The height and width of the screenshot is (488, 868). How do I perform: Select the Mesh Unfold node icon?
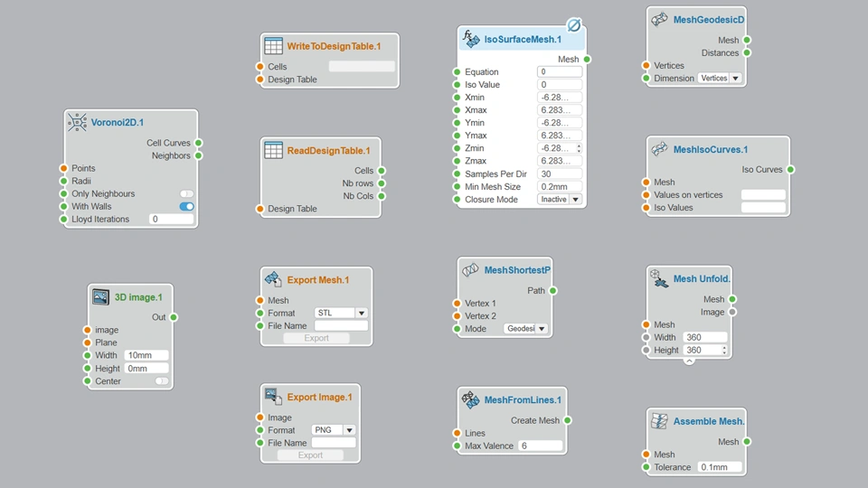click(x=659, y=278)
